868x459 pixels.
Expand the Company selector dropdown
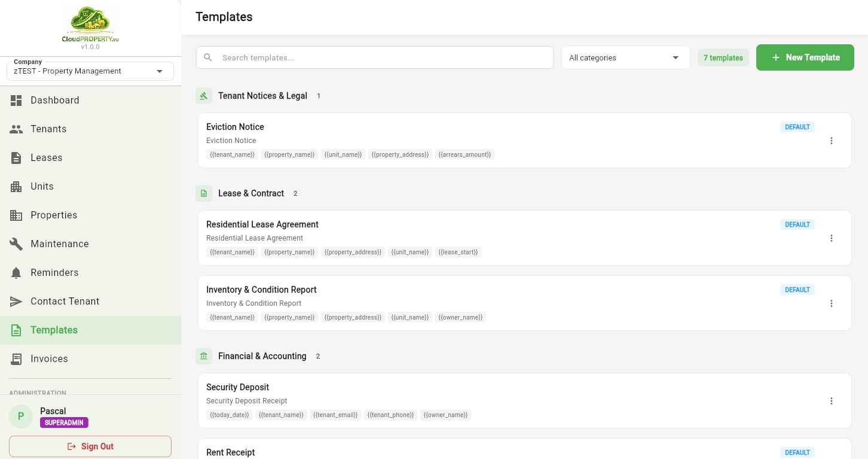tap(90, 71)
